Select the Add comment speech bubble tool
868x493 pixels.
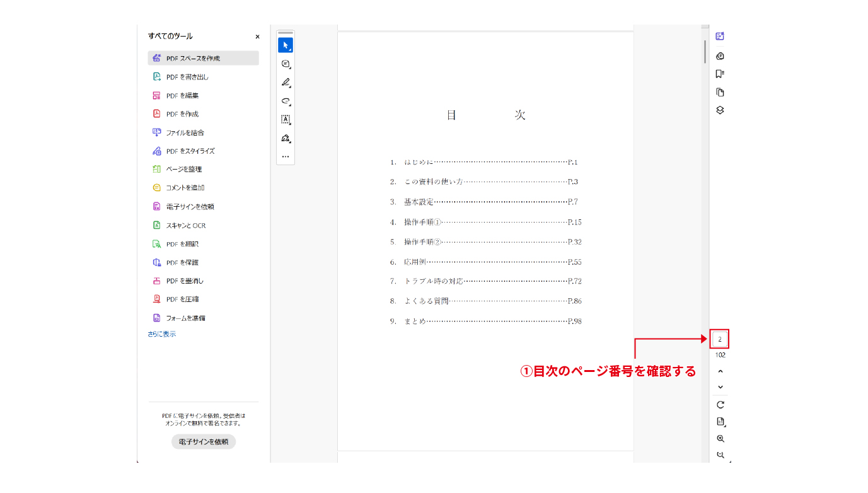pyautogui.click(x=285, y=63)
